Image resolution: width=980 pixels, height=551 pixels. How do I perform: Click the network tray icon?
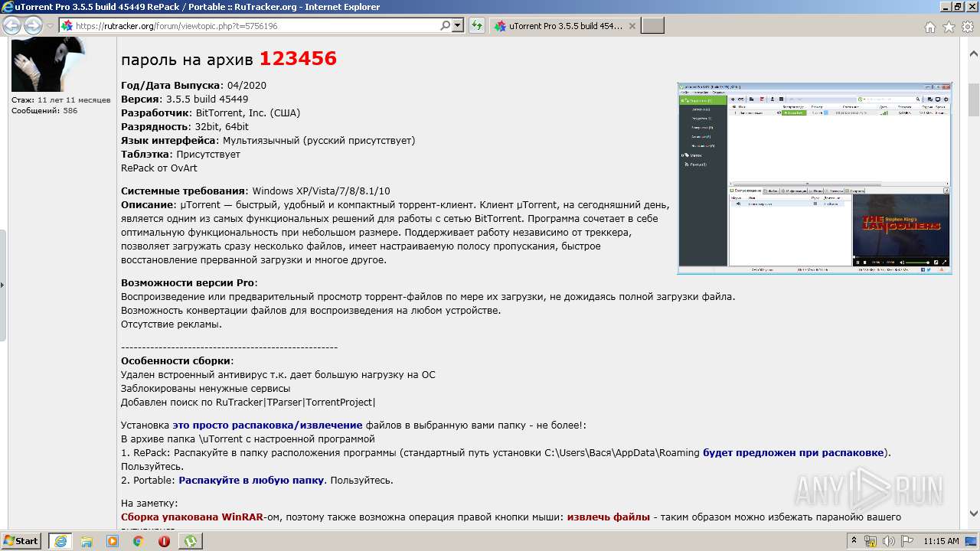(x=872, y=541)
